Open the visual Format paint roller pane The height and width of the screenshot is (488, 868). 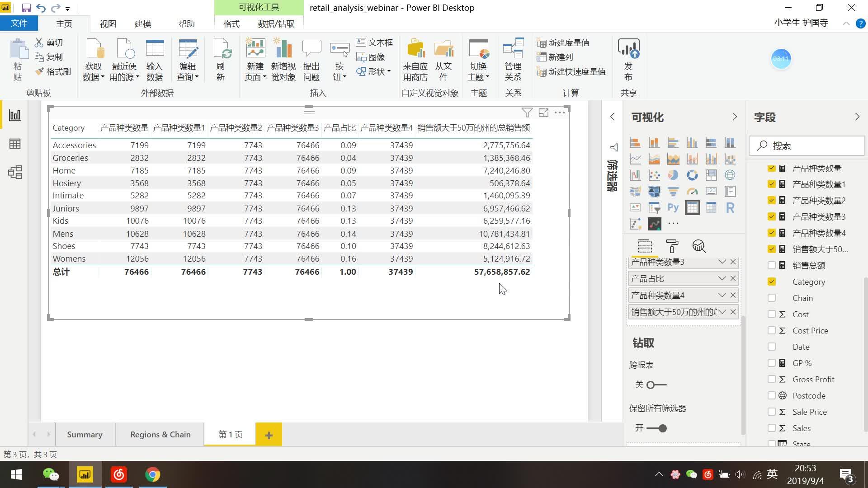click(672, 247)
